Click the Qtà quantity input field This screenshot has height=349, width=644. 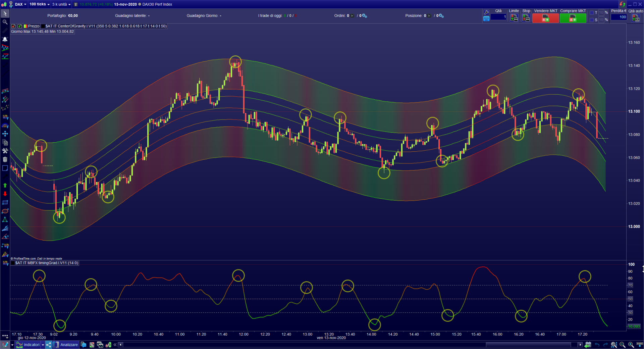[498, 17]
